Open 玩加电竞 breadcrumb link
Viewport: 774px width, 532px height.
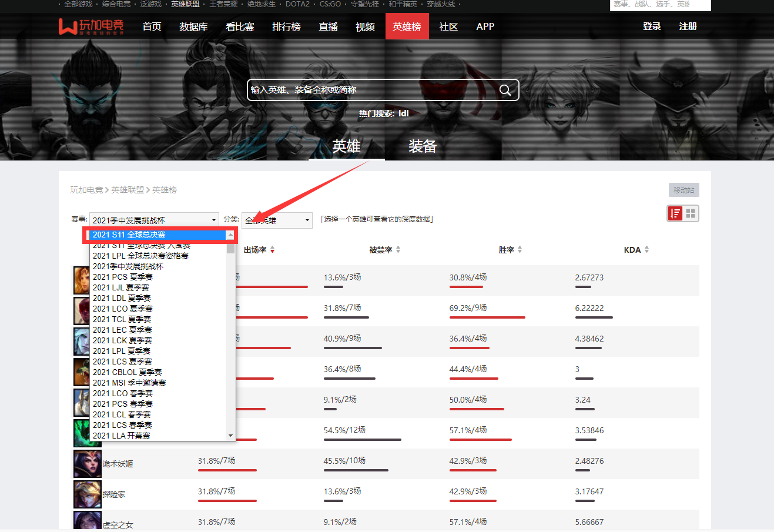click(x=86, y=190)
